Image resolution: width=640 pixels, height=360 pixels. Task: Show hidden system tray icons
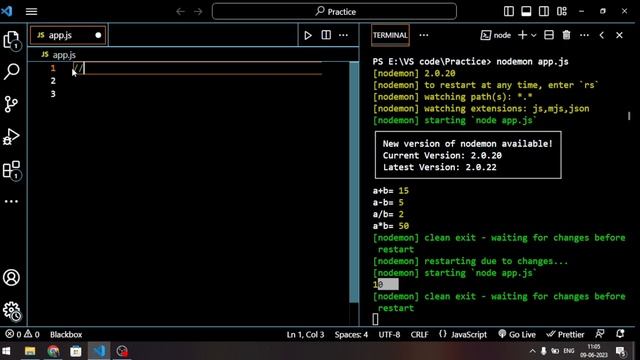pos(532,351)
